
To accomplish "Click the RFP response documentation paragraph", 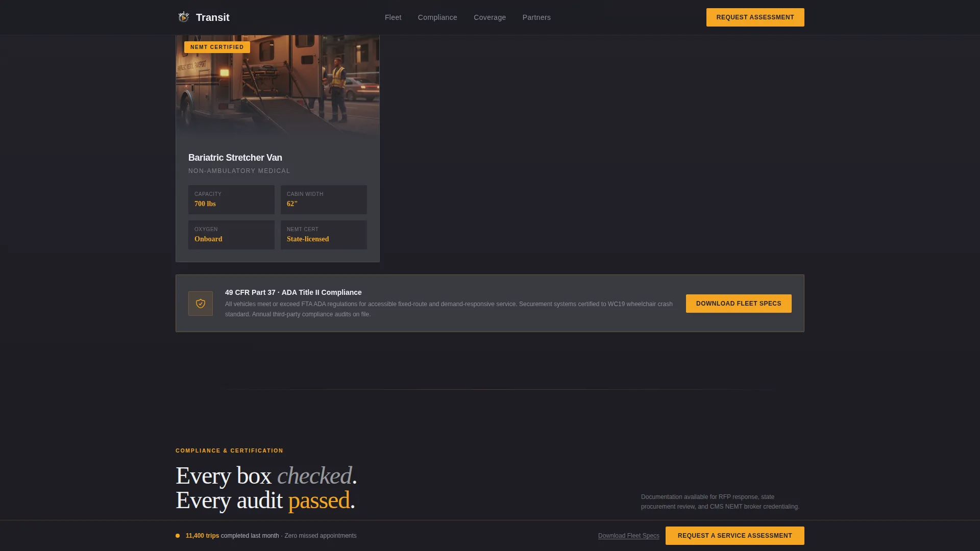I will point(720,502).
